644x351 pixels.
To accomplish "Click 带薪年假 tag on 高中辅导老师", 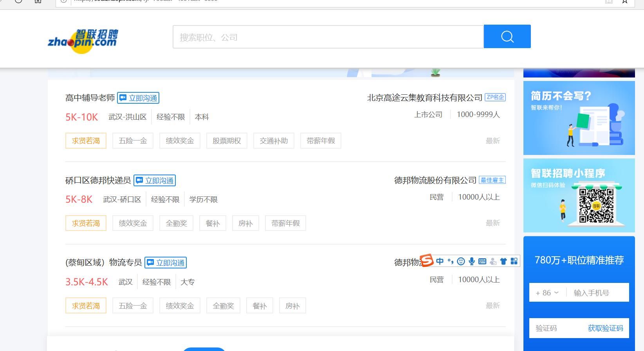I will (321, 141).
